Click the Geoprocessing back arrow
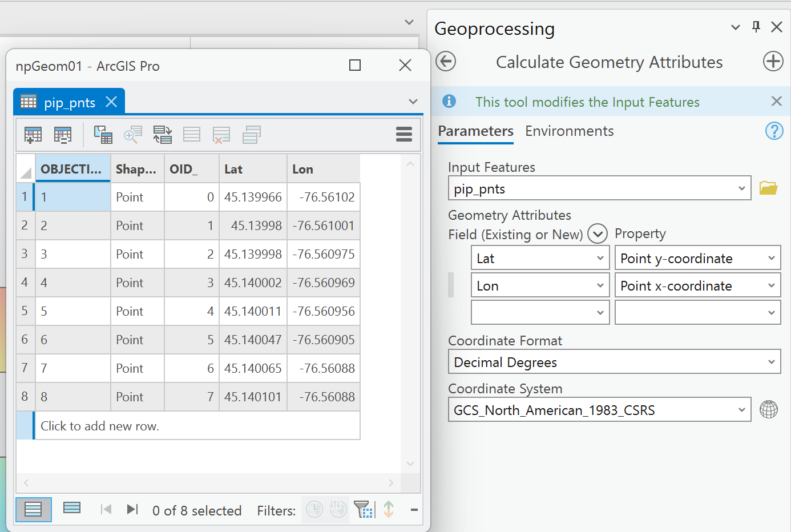791x532 pixels. point(446,61)
